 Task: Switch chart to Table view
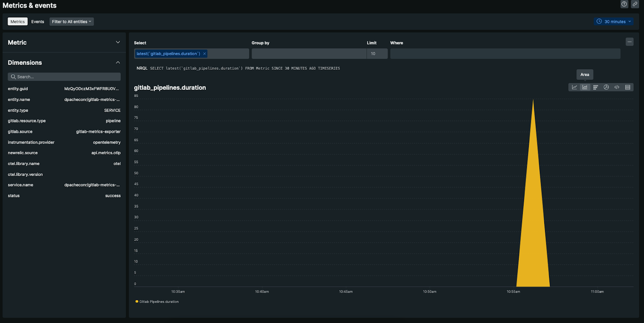click(x=627, y=87)
